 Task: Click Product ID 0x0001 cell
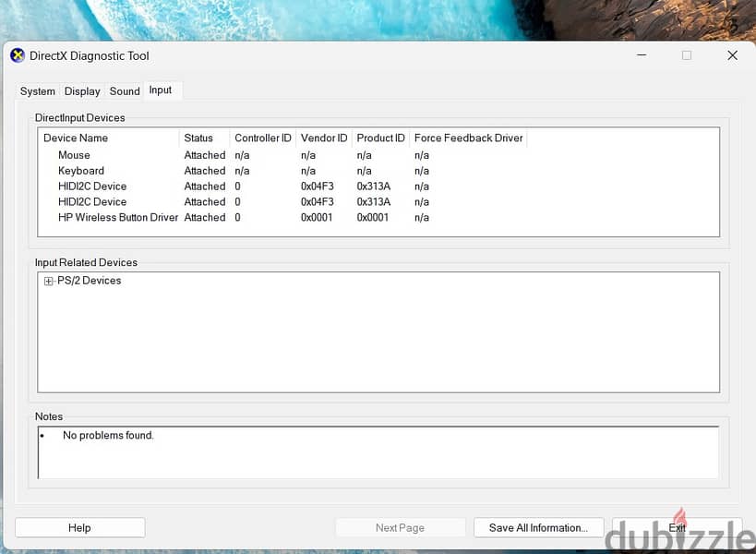[373, 218]
